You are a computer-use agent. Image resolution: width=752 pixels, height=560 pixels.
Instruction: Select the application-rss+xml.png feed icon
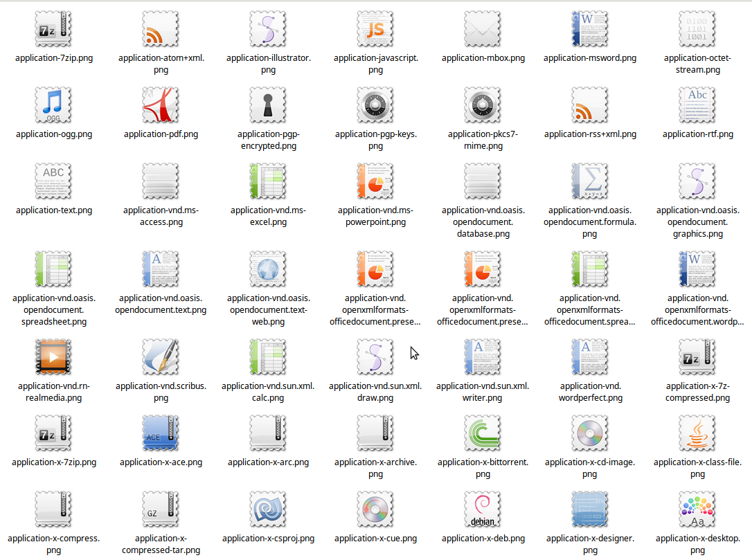click(x=590, y=105)
